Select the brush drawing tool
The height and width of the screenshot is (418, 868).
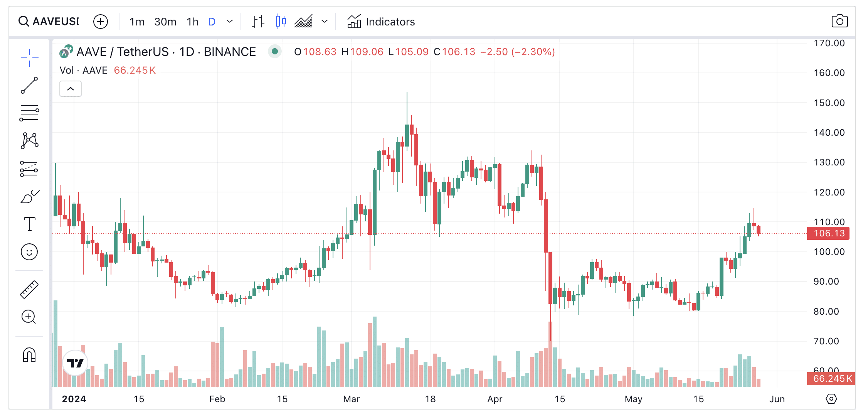pos(29,197)
